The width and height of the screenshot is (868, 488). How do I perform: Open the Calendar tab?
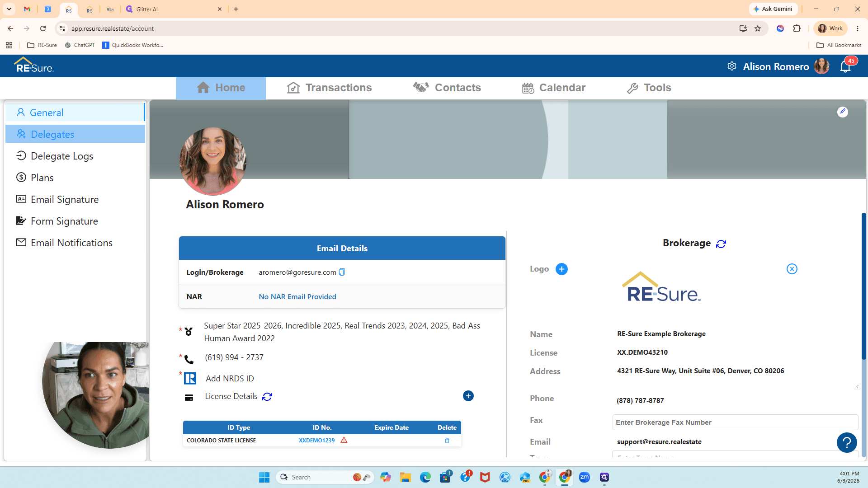[553, 88]
